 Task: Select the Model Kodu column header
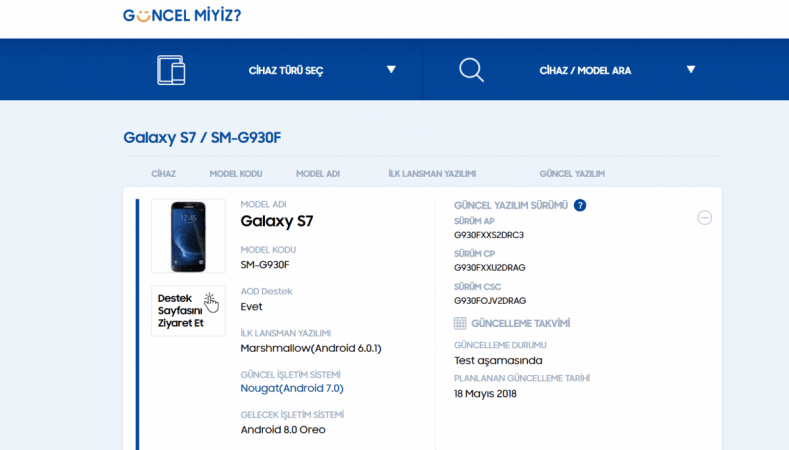236,174
